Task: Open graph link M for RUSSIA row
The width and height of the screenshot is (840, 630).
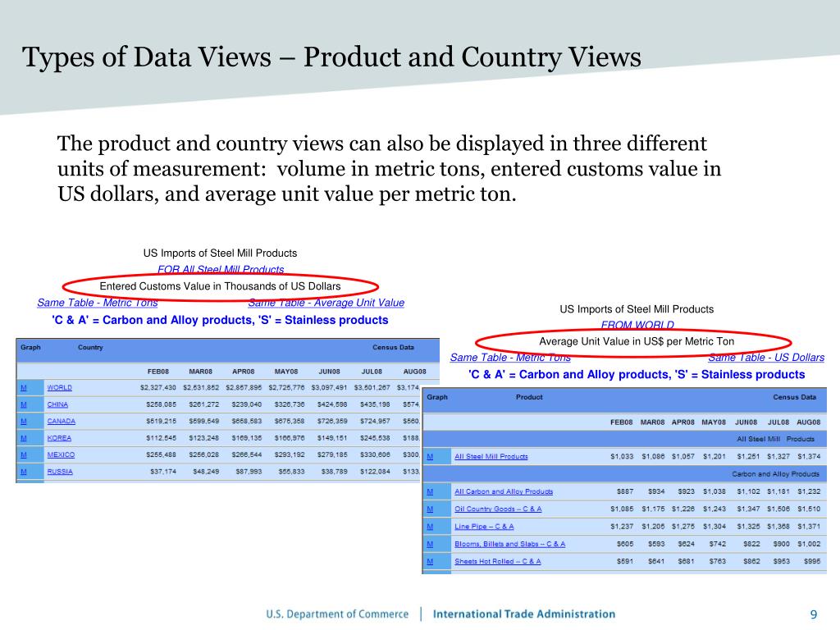Action: (24, 472)
